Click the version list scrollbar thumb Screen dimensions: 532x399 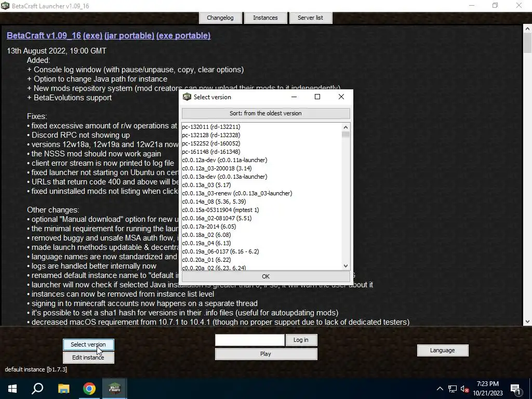point(345,135)
